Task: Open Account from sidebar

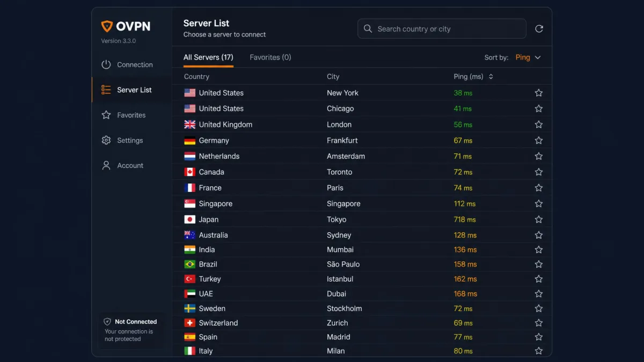Action: (x=131, y=165)
